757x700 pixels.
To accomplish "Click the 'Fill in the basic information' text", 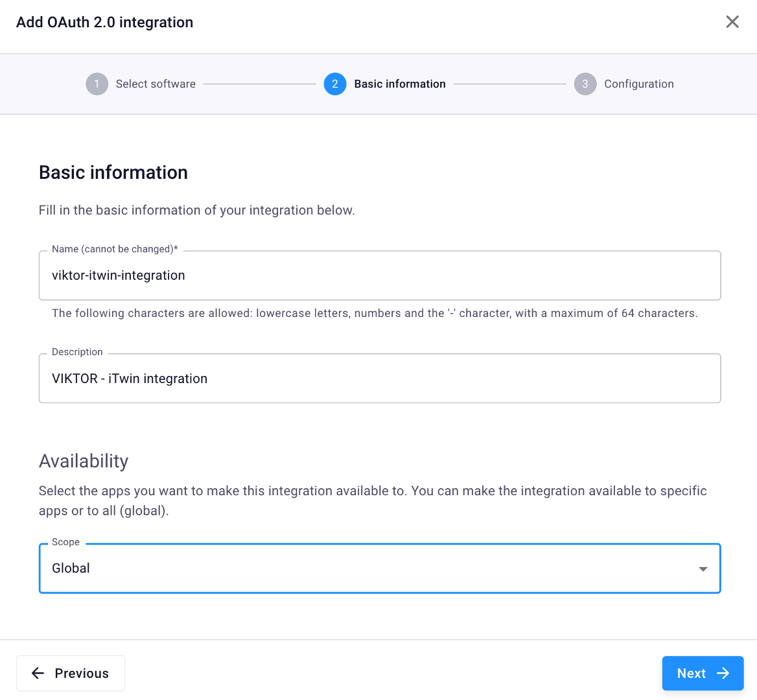I will pyautogui.click(x=197, y=211).
